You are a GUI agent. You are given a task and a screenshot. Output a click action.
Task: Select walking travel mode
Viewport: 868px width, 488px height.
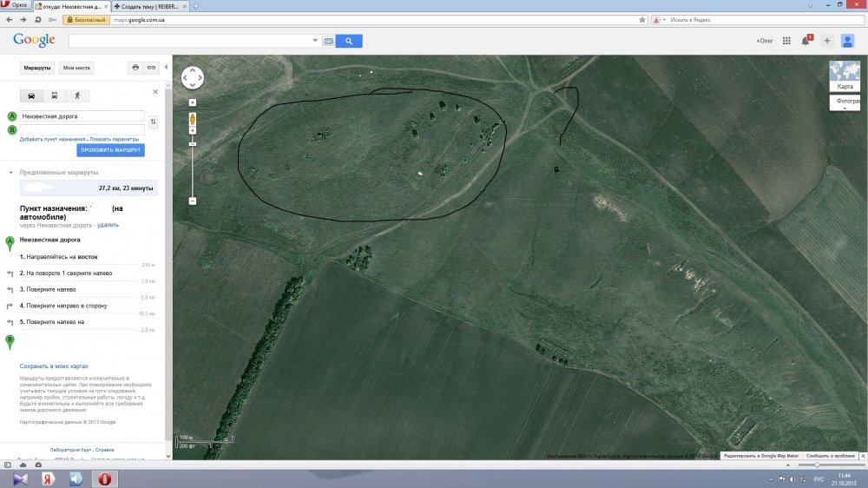tap(77, 96)
